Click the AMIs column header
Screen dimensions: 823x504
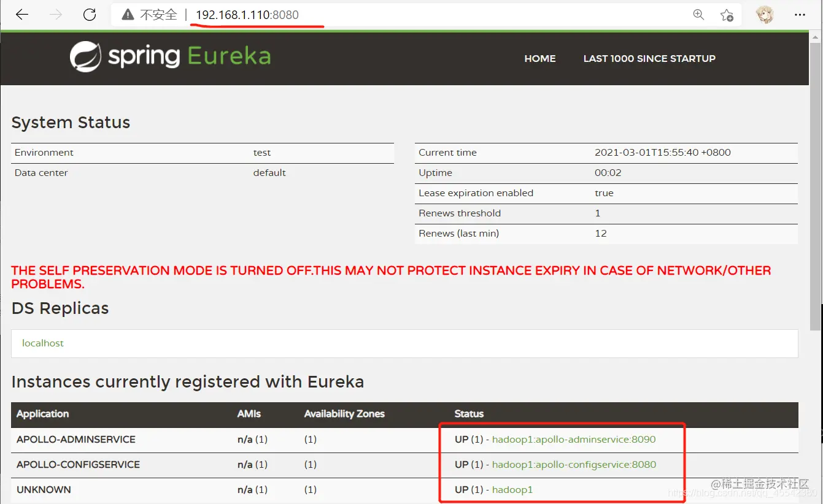[x=249, y=414]
